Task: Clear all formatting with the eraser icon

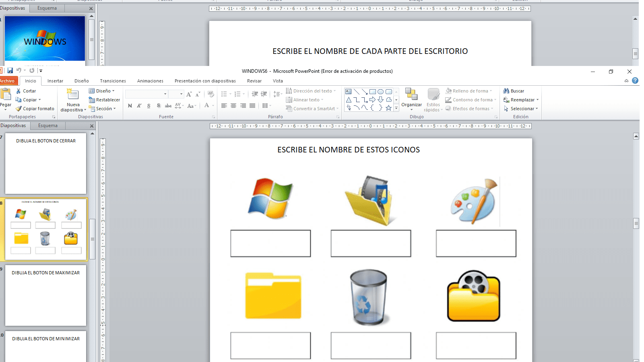Action: 211,94
